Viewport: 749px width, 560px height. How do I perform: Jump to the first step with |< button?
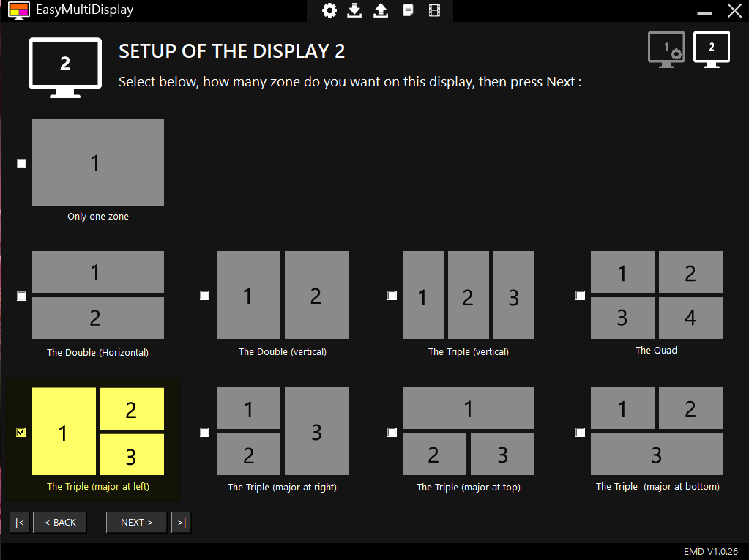[20, 522]
